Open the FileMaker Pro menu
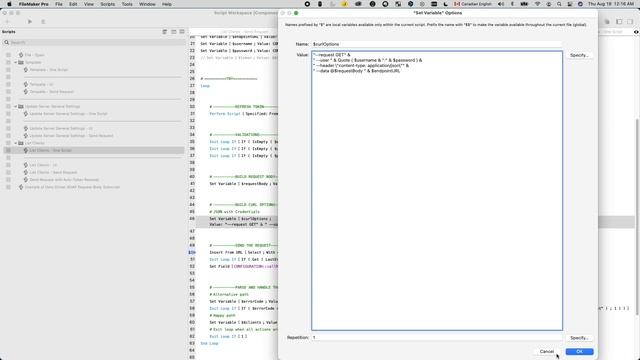 click(x=33, y=4)
